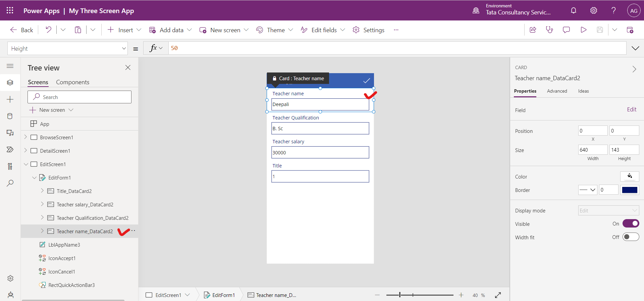Screen dimensions: 644x301
Task: Open the Display mode dropdown
Action: [608, 210]
